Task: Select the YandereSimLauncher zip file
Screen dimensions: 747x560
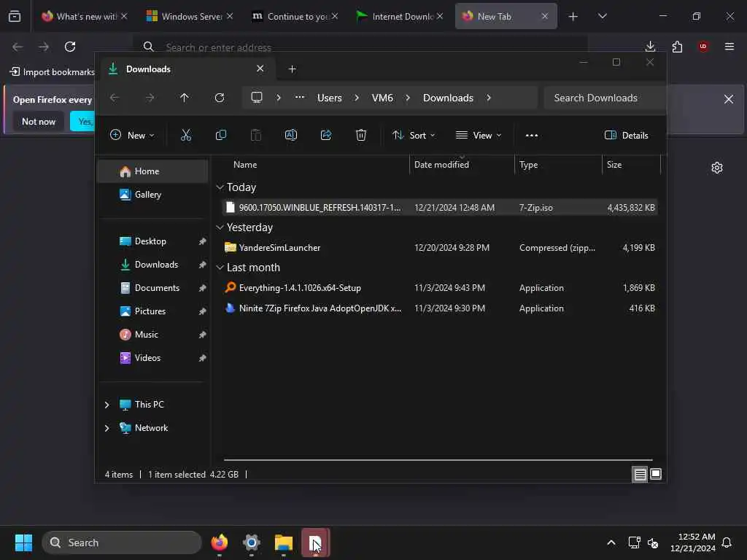Action: (x=440, y=248)
